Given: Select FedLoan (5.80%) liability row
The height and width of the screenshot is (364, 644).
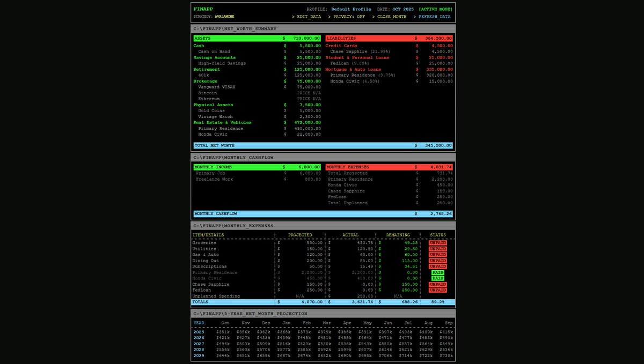Looking at the screenshot, I should (x=389, y=63).
